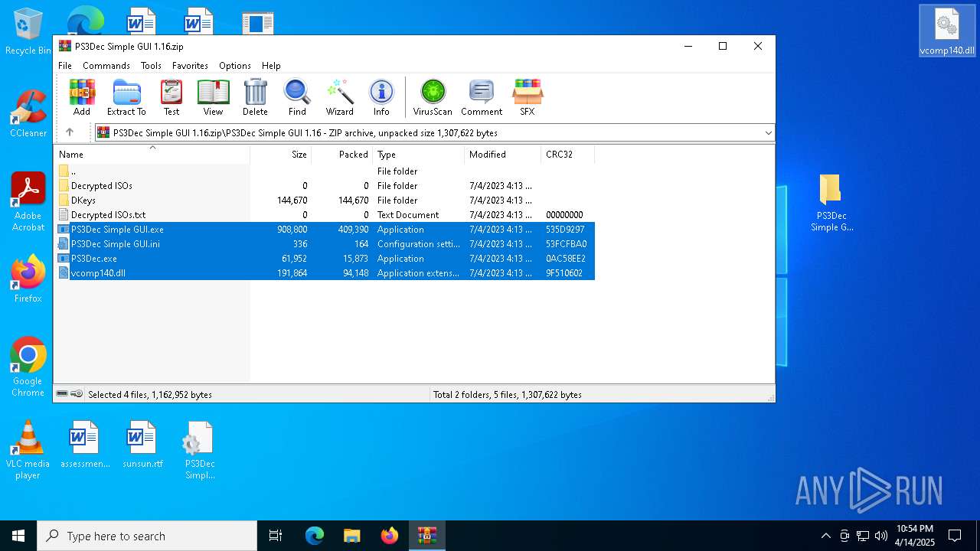980x551 pixels.
Task: Click the taskbar clock 10:54 PM
Action: point(915,536)
